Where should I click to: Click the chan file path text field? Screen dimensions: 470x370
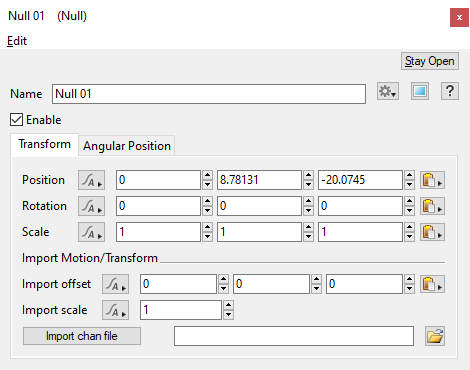click(x=294, y=336)
